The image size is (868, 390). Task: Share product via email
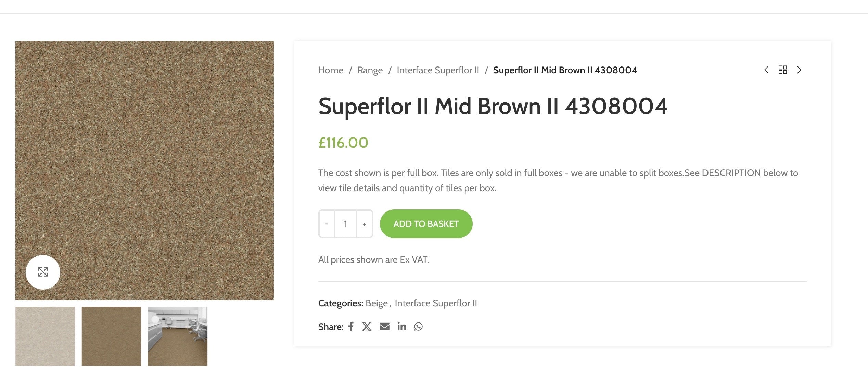pyautogui.click(x=384, y=327)
